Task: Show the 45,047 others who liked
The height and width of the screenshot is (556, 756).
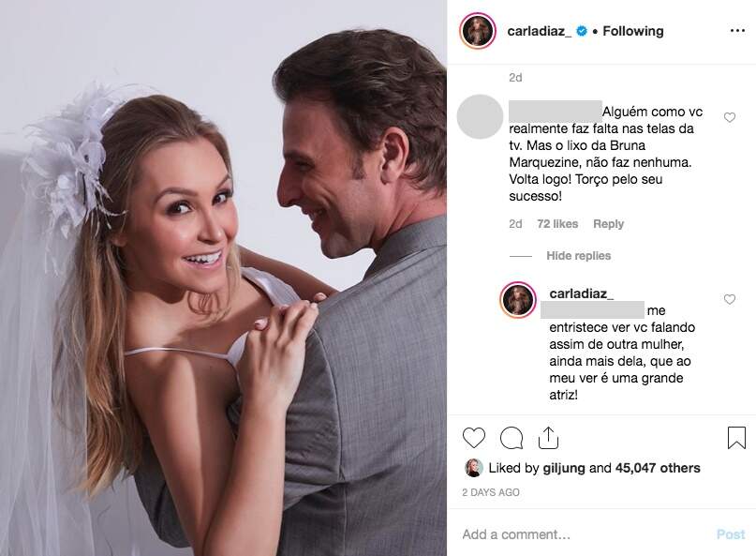Action: (x=658, y=468)
